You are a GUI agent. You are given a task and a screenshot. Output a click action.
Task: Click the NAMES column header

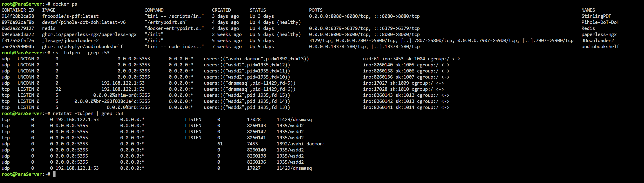point(588,10)
